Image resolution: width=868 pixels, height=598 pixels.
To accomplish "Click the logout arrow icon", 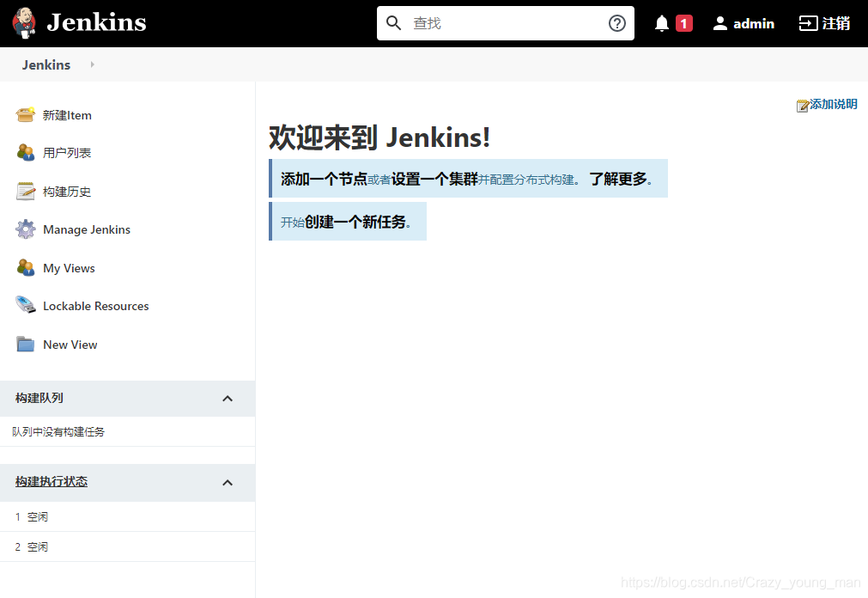I will coord(808,23).
